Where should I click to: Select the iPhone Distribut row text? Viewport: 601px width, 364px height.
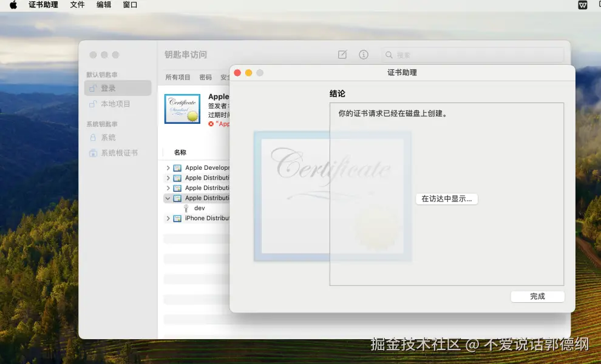[207, 218]
